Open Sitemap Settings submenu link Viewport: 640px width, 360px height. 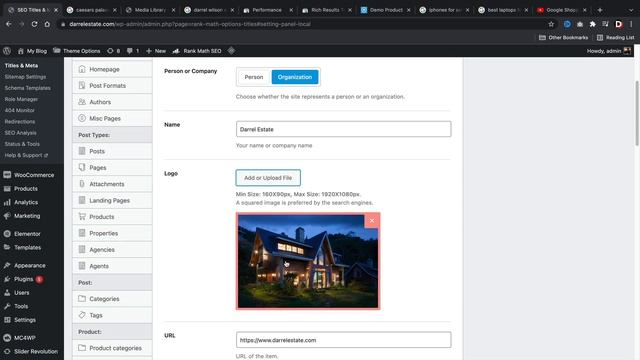25,77
